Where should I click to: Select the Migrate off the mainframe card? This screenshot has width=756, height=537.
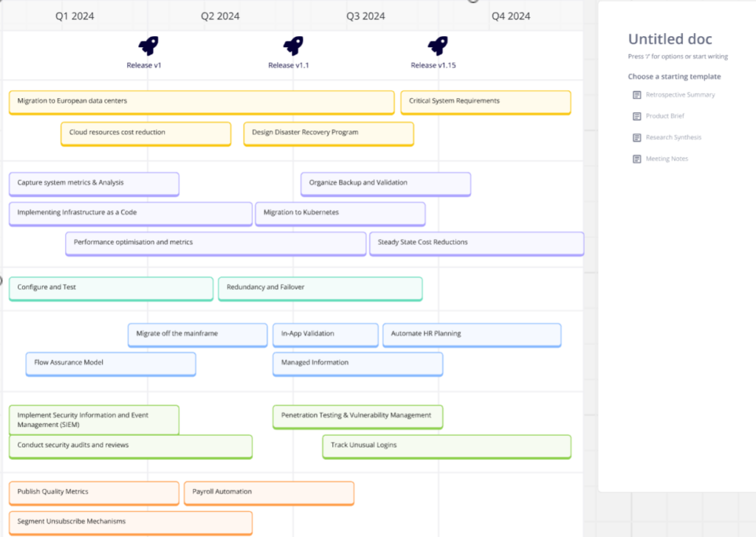click(x=197, y=335)
